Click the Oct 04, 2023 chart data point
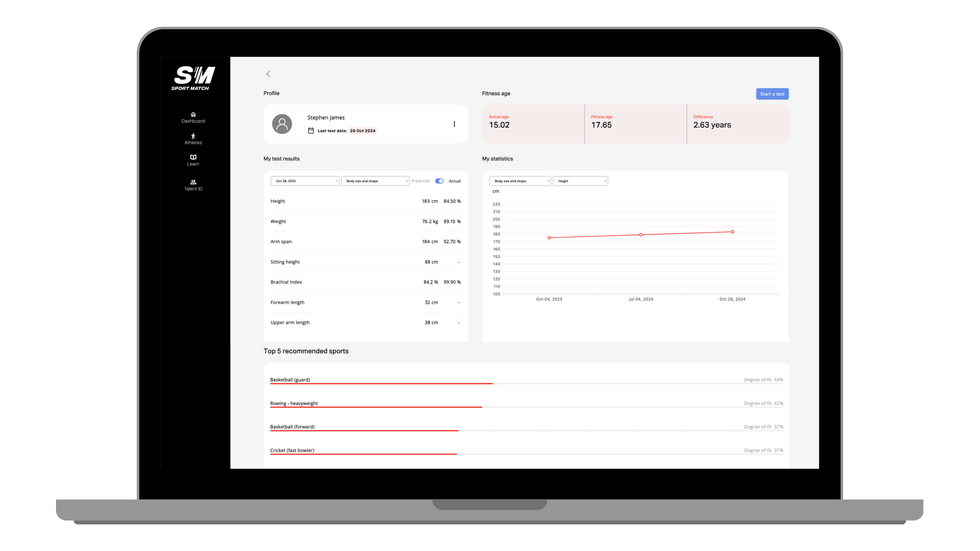Screen dimensions: 980x551 (x=549, y=238)
